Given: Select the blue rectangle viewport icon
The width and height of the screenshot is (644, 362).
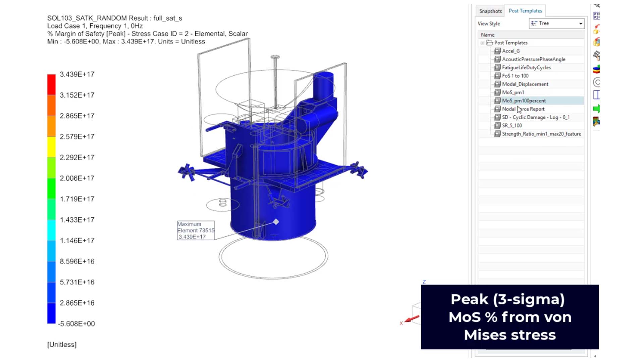Looking at the screenshot, I should (596, 95).
